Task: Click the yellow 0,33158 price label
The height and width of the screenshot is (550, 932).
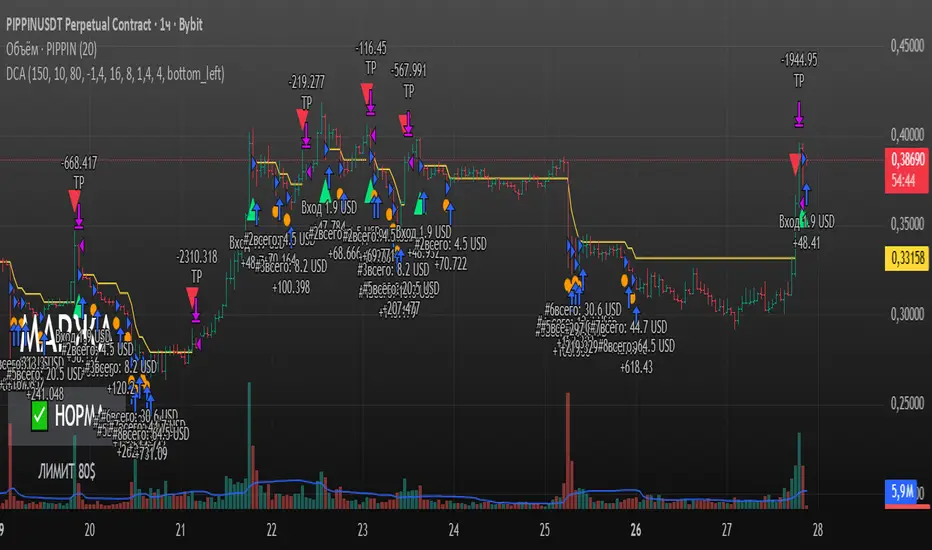Action: click(x=908, y=258)
